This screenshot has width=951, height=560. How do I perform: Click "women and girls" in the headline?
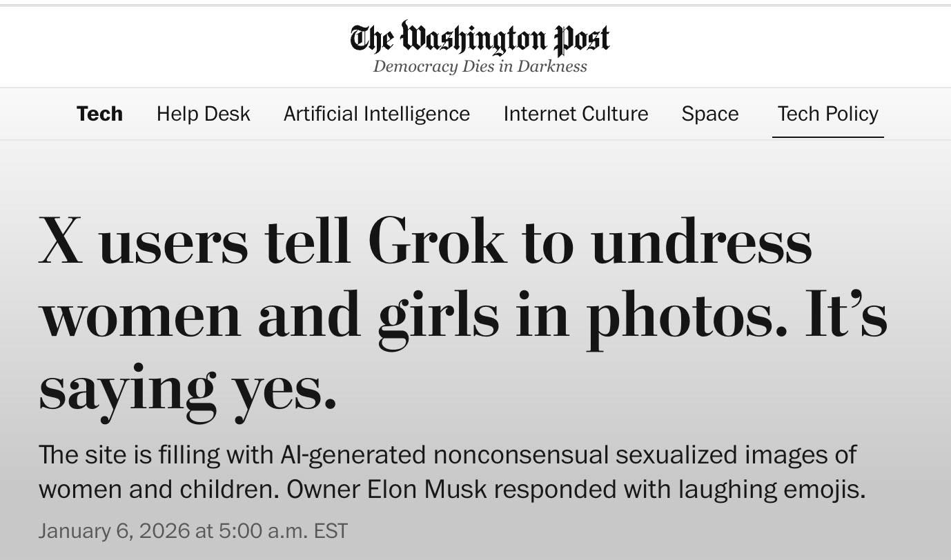pyautogui.click(x=269, y=314)
